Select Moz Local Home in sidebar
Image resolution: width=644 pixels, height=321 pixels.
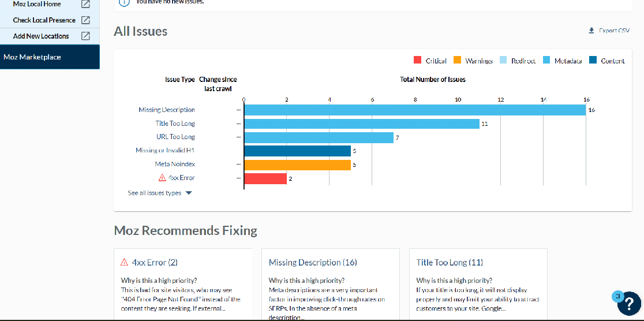(37, 4)
